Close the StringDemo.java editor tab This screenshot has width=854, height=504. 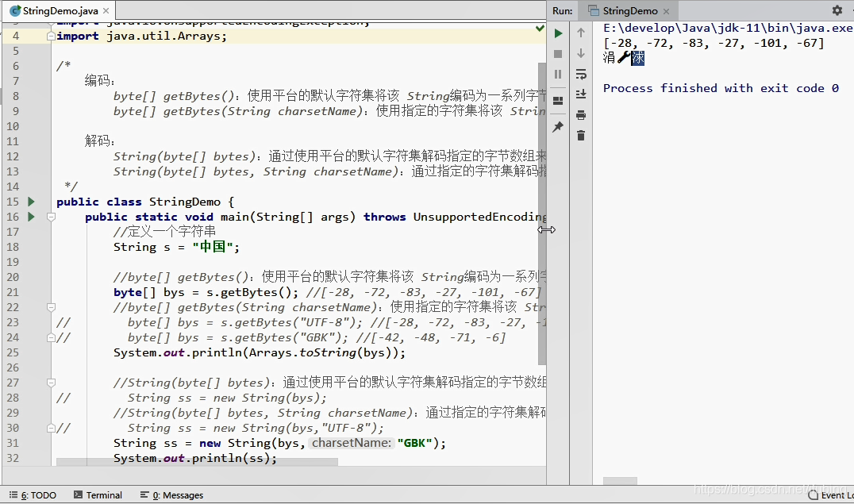pos(106,11)
